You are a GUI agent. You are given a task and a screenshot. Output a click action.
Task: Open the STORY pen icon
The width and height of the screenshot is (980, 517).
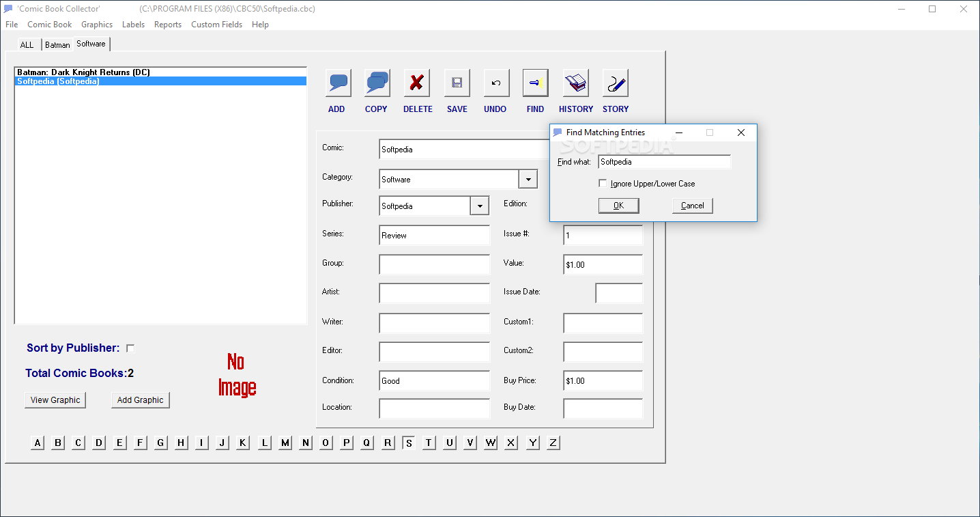(616, 83)
